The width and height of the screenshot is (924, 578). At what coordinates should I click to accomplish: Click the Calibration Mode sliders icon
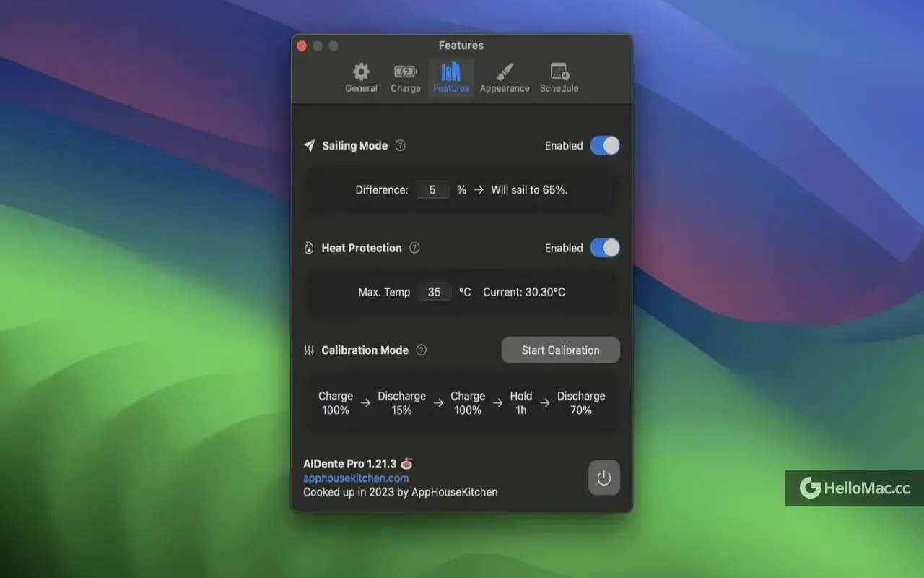coord(309,350)
